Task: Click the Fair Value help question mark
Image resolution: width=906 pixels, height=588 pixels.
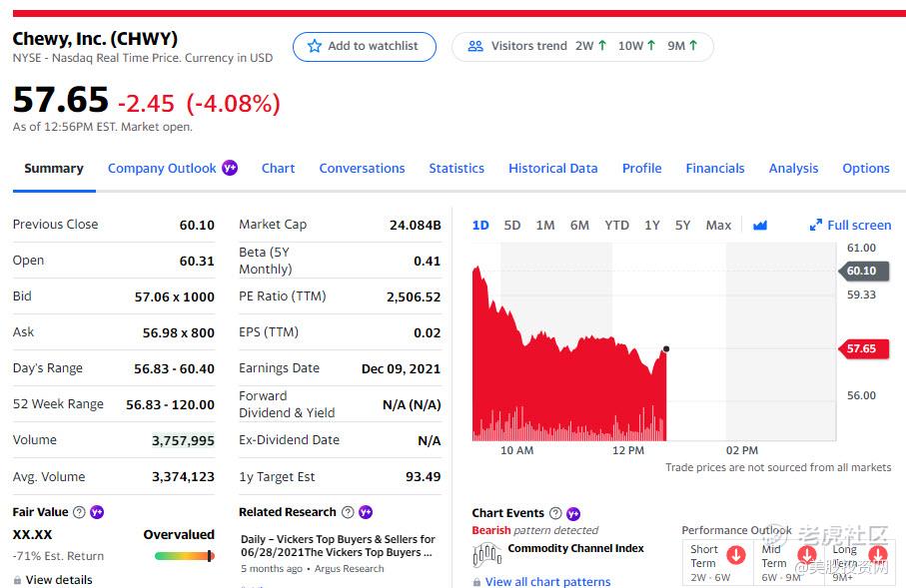Action: [x=79, y=512]
